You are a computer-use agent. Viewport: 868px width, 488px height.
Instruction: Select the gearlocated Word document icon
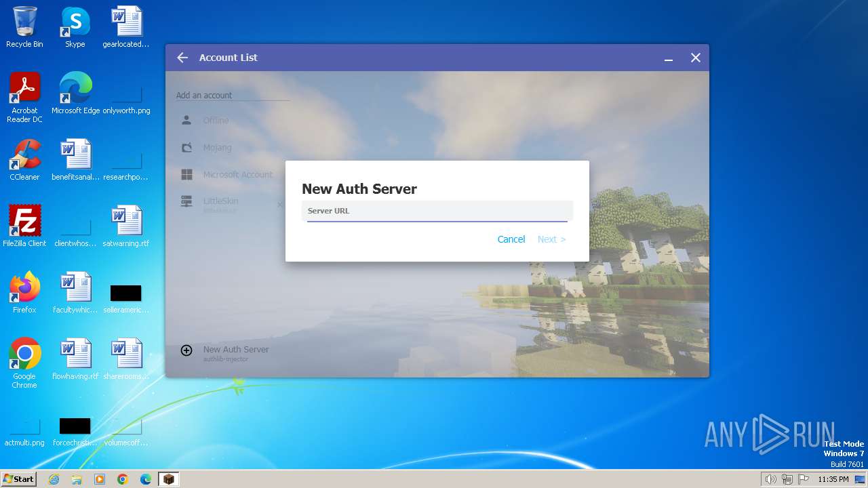(126, 27)
